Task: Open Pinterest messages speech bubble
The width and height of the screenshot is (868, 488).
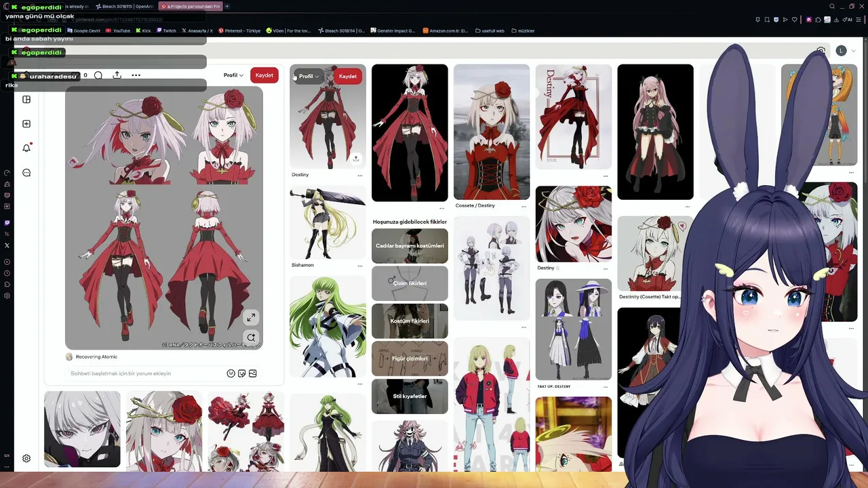Action: (x=26, y=173)
